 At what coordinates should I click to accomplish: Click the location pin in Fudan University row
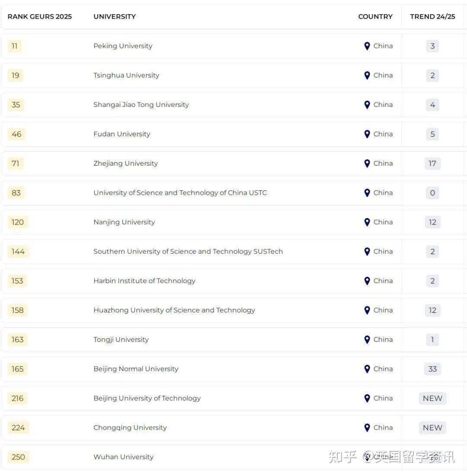pos(367,134)
